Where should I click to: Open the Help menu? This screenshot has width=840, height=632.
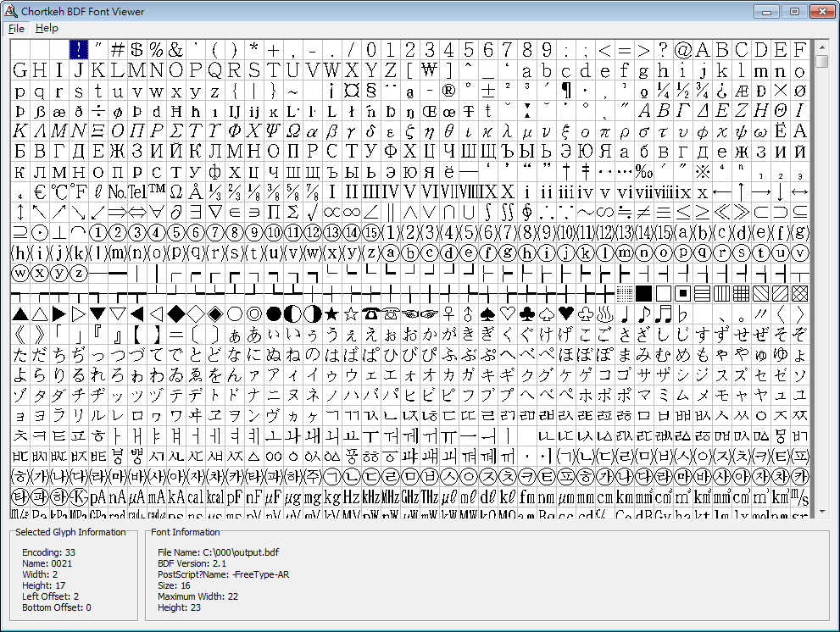[47, 28]
